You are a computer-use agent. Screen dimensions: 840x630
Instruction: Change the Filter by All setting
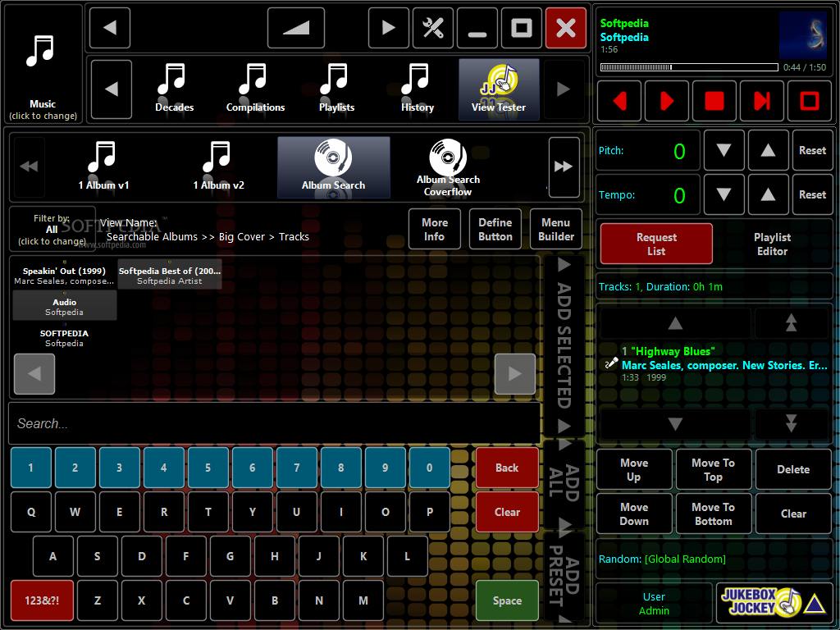(52, 230)
